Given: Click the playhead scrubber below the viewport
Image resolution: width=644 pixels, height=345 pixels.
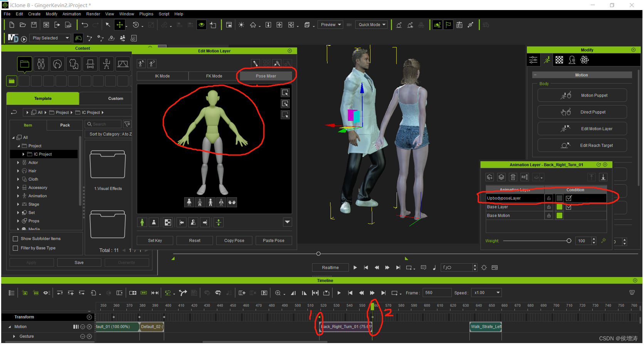Looking at the screenshot, I should point(318,254).
